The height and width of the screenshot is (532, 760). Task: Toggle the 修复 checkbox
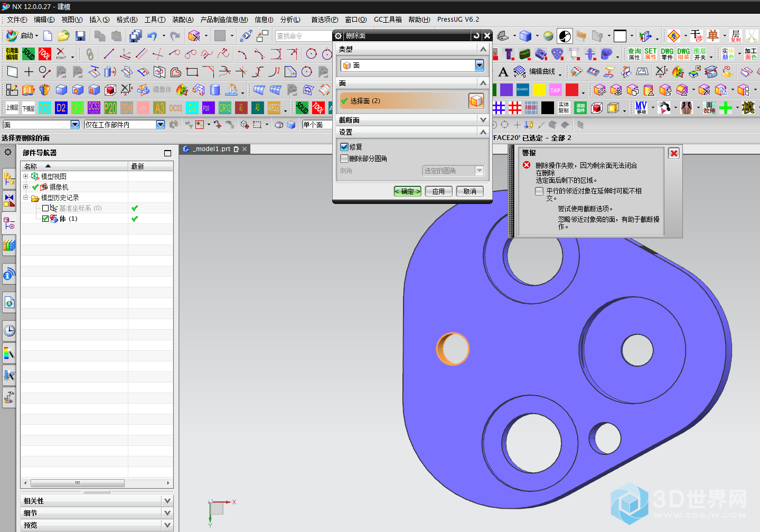(x=344, y=147)
